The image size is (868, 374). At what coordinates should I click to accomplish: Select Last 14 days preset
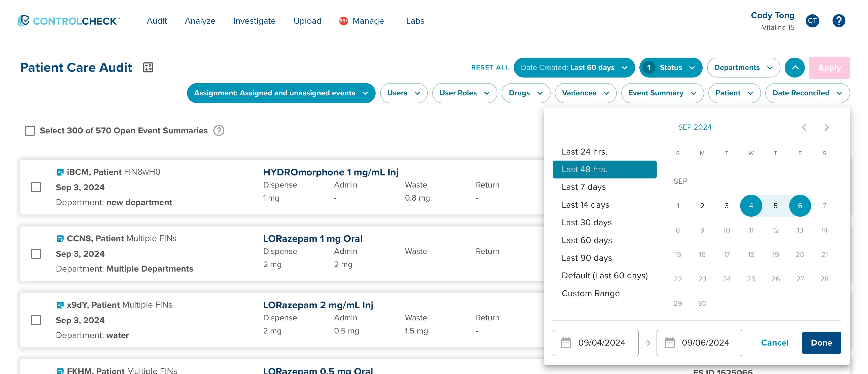(x=604, y=205)
